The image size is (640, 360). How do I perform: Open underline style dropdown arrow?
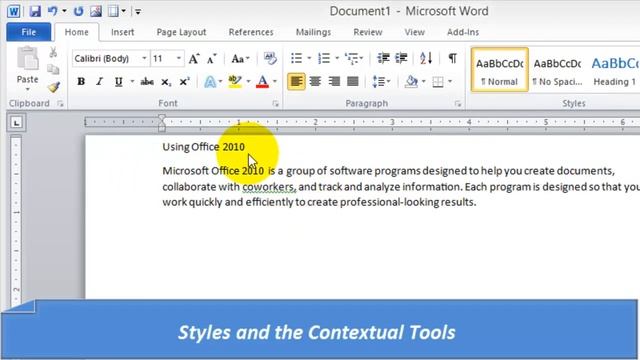click(x=132, y=82)
